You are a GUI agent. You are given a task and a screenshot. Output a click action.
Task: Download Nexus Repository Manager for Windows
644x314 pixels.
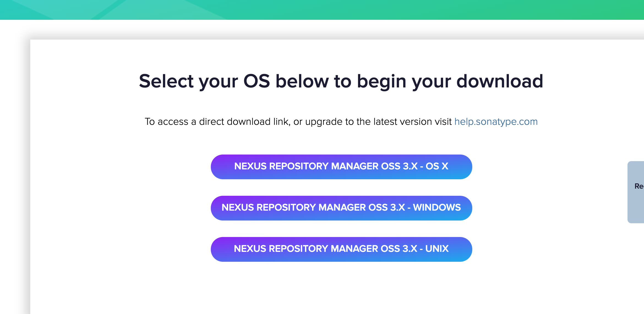[341, 208]
